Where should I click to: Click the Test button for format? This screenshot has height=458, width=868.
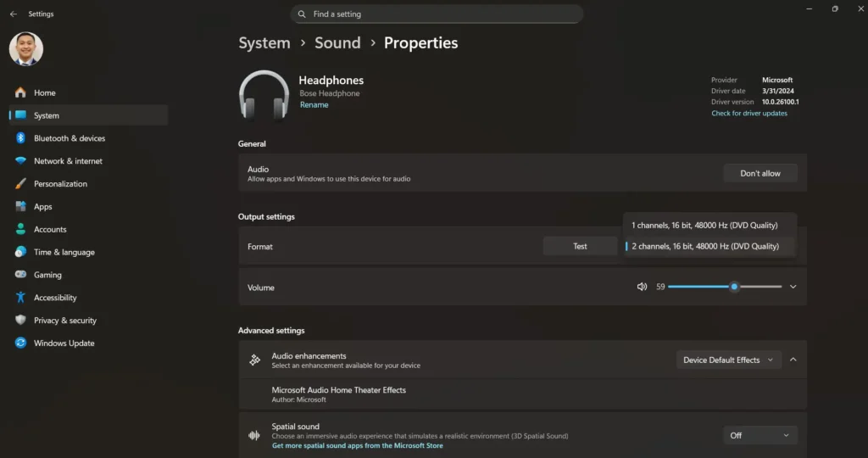click(580, 246)
